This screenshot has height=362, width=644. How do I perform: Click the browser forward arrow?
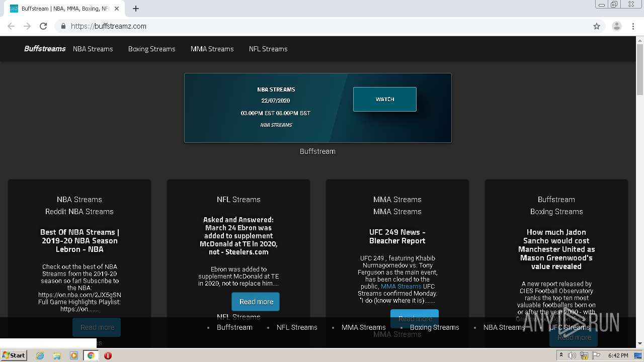pyautogui.click(x=27, y=26)
